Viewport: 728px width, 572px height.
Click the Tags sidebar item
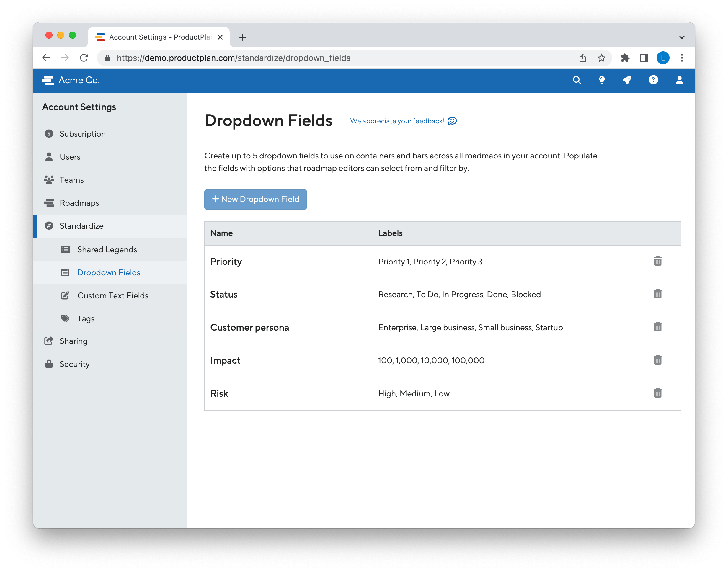[x=87, y=318]
